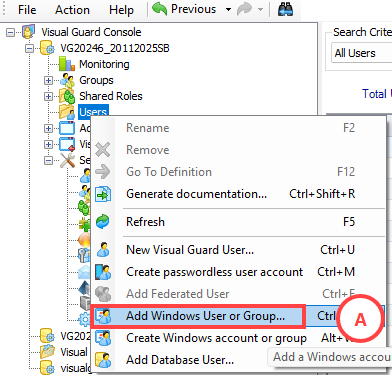Click the passwordless user account icon

(x=103, y=272)
